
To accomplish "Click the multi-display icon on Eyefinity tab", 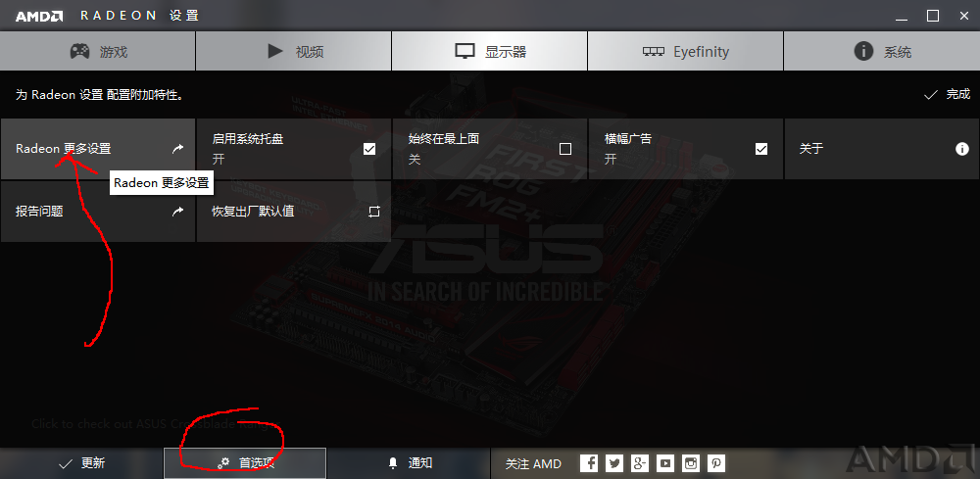I will 653,52.
